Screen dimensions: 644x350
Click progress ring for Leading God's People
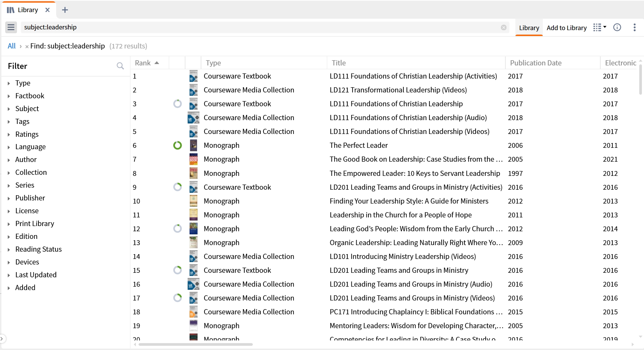(x=177, y=229)
